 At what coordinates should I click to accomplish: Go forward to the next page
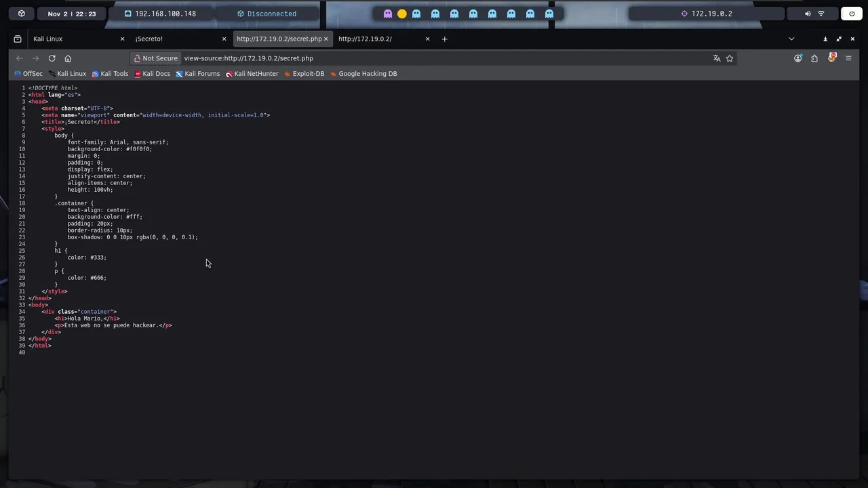coord(35,58)
